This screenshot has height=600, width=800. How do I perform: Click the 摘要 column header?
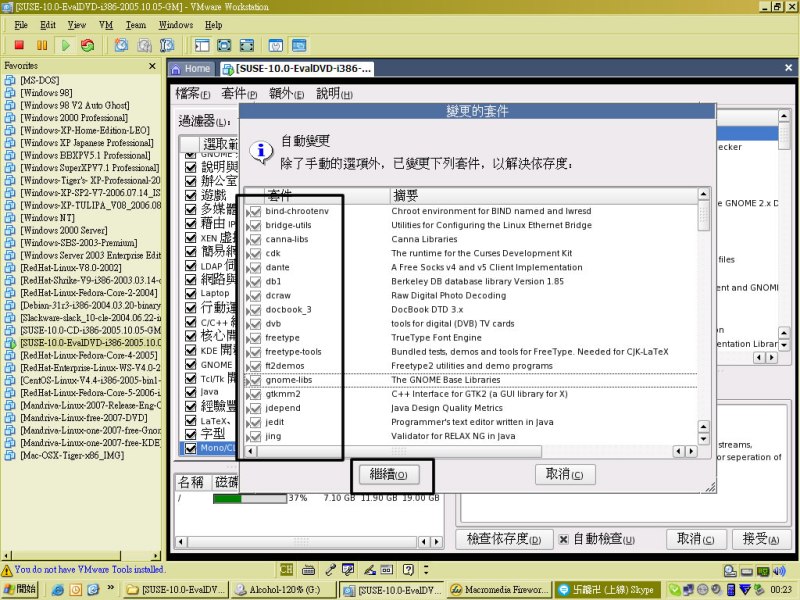(x=544, y=194)
